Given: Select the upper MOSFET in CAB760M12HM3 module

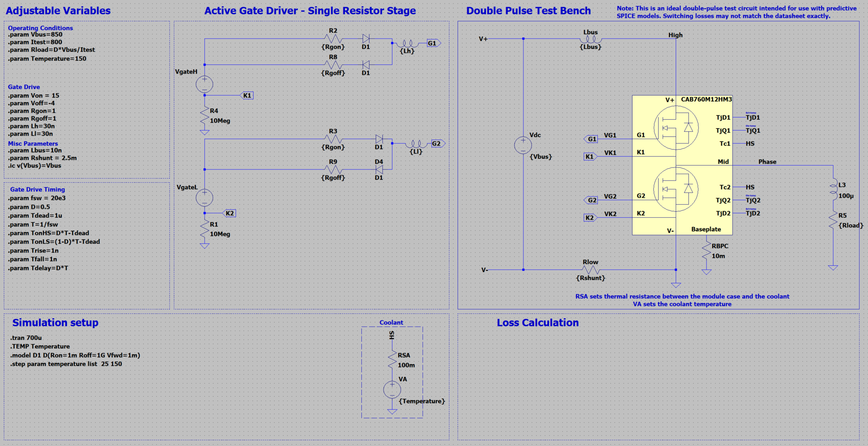Looking at the screenshot, I should point(676,128).
